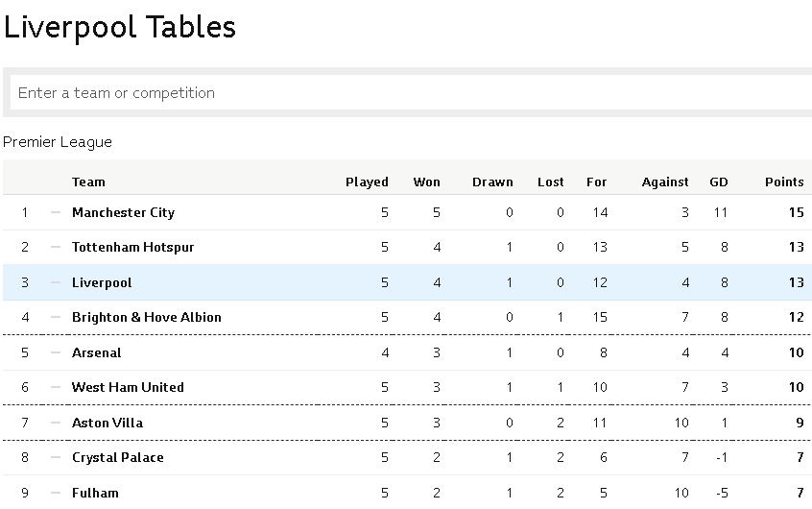The width and height of the screenshot is (812, 509).
Task: Click the position indicator icon next to Fulham
Action: point(56,493)
